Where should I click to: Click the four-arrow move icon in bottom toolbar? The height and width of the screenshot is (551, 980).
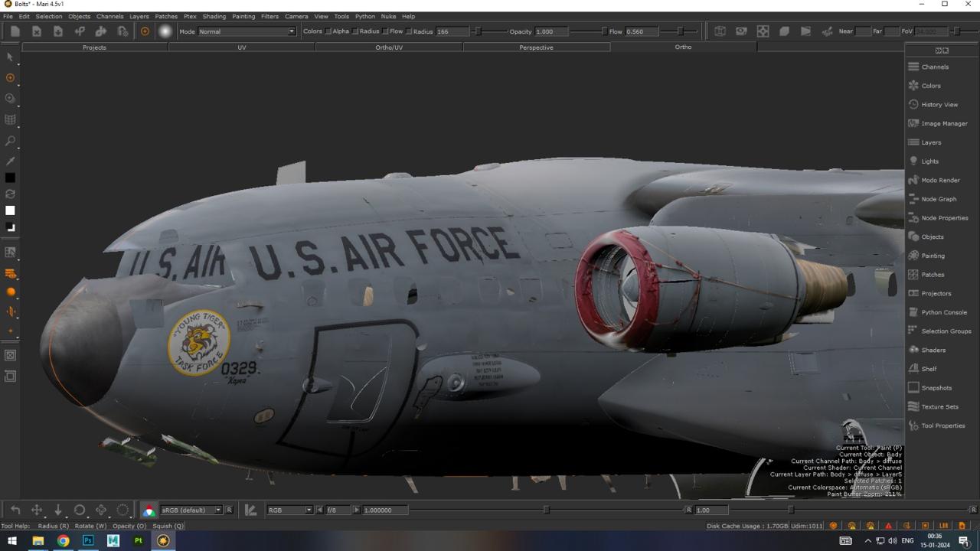[37, 510]
